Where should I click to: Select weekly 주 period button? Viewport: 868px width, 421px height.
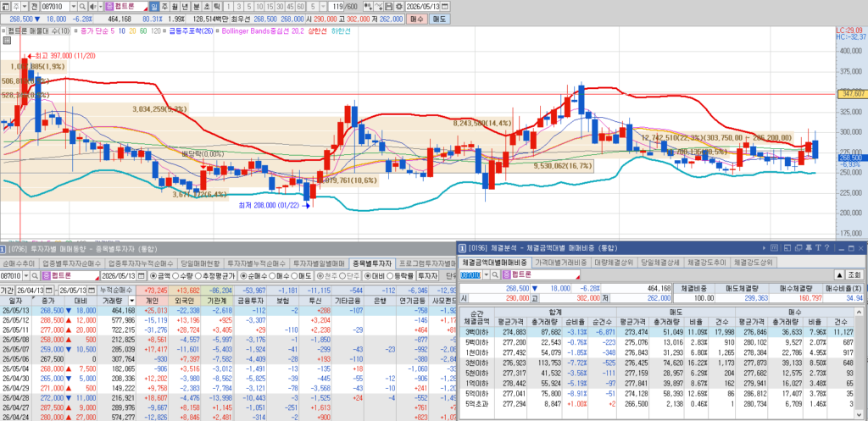pyautogui.click(x=164, y=6)
